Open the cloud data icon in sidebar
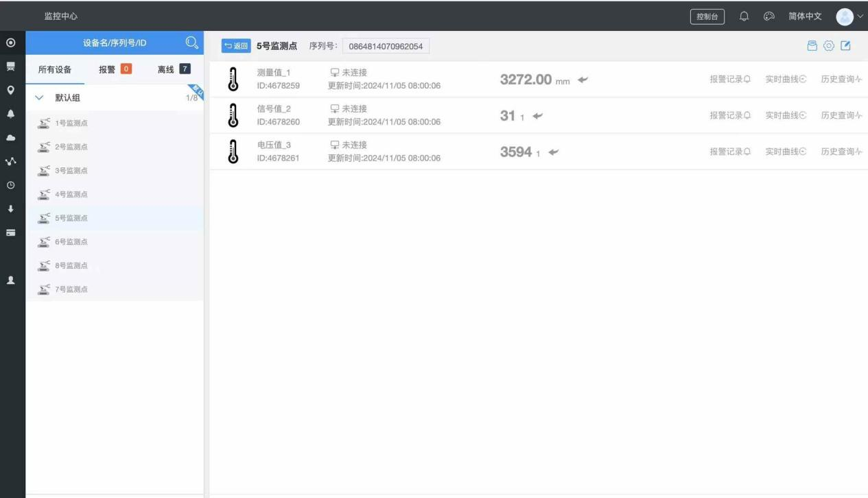This screenshot has height=498, width=868. click(10, 139)
